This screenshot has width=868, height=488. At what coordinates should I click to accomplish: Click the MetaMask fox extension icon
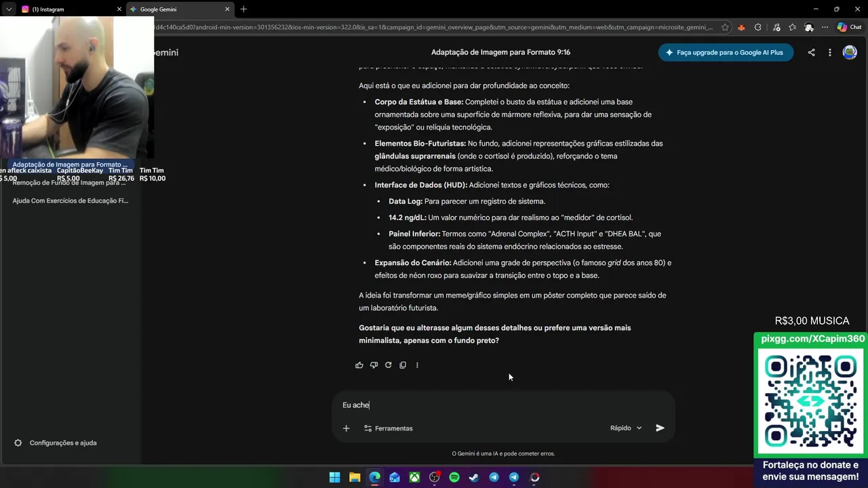coord(741,27)
